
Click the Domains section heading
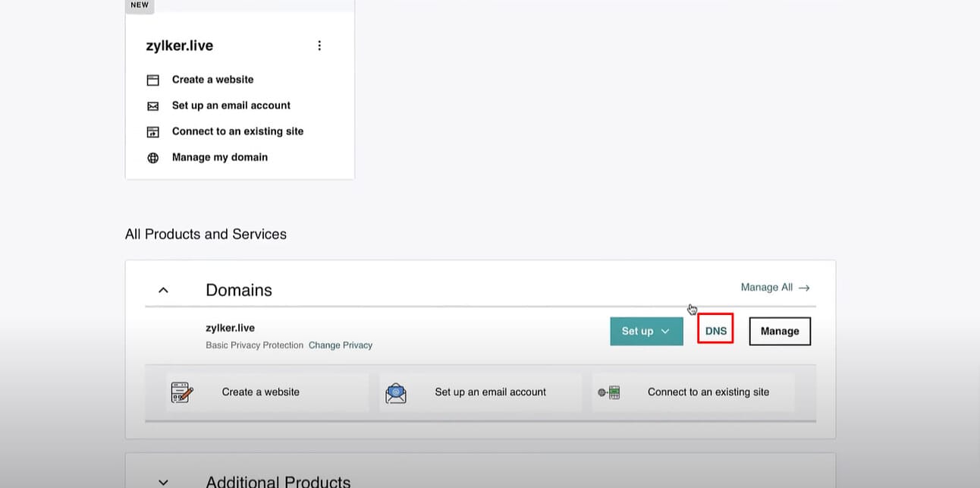(239, 290)
